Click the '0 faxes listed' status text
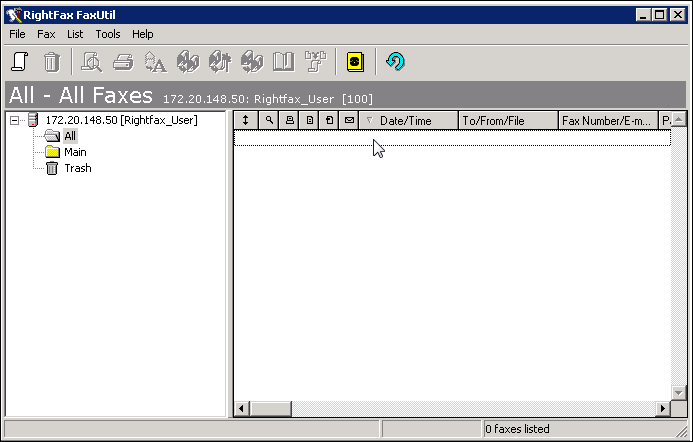693x442 pixels. [x=517, y=429]
